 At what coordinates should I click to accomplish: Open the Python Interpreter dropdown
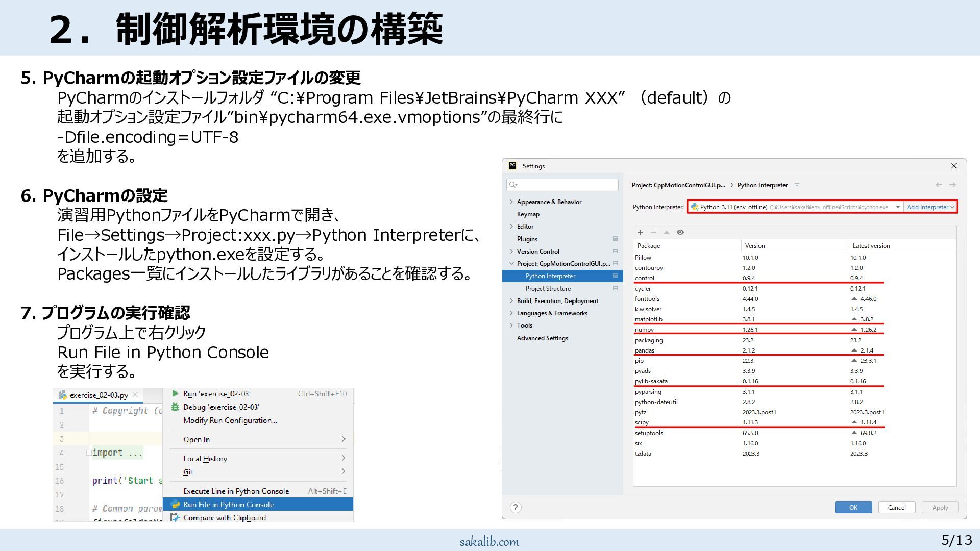(x=897, y=207)
